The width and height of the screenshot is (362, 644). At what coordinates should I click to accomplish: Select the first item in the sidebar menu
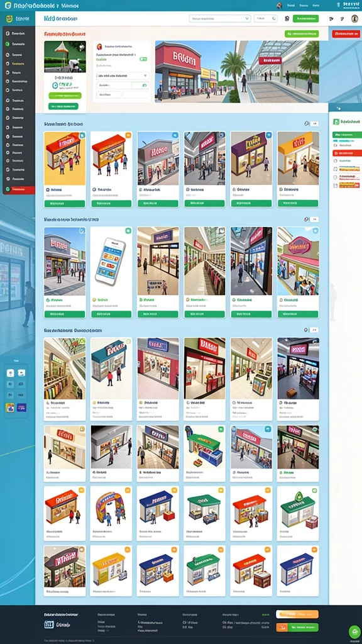pyautogui.click(x=19, y=33)
